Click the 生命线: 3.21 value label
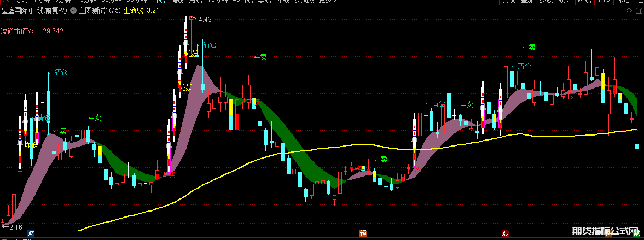The width and height of the screenshot is (644, 240). (x=141, y=11)
